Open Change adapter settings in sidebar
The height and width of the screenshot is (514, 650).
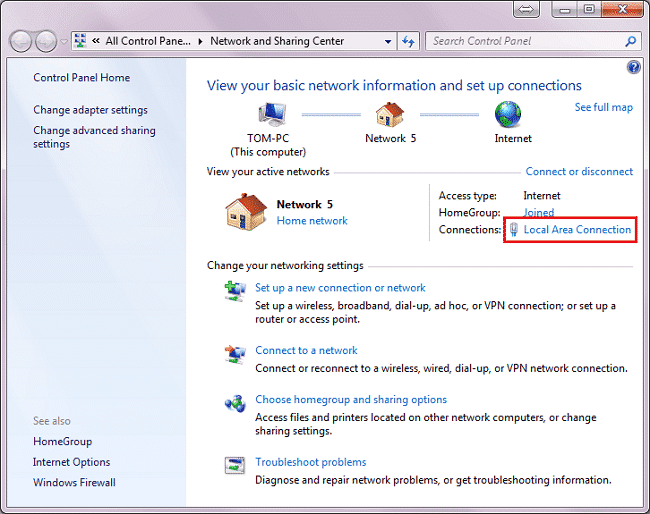pos(90,110)
